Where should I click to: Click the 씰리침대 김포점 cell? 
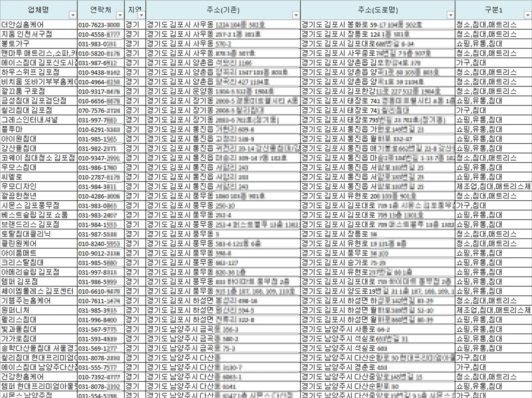pos(39,110)
